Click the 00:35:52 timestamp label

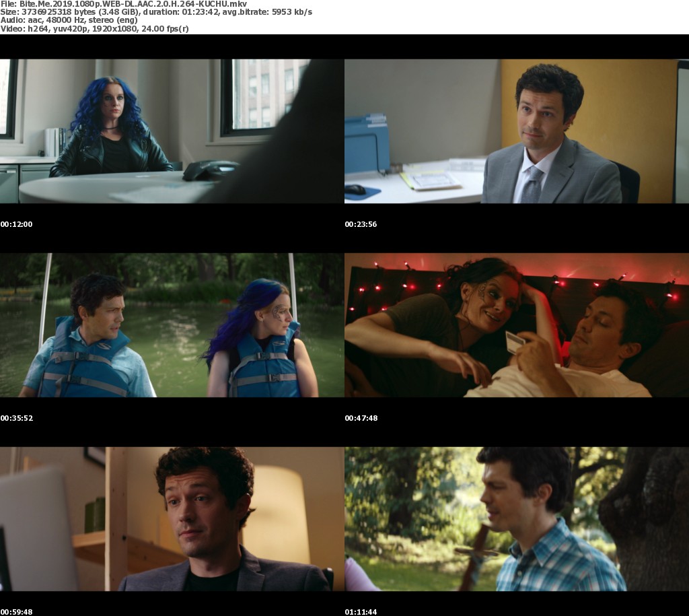pos(16,418)
